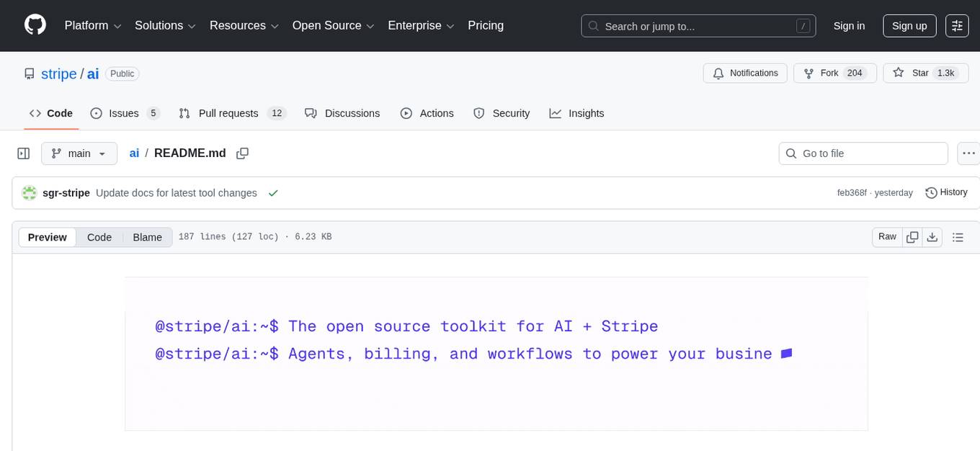Open the main branch dropdown

tap(79, 153)
